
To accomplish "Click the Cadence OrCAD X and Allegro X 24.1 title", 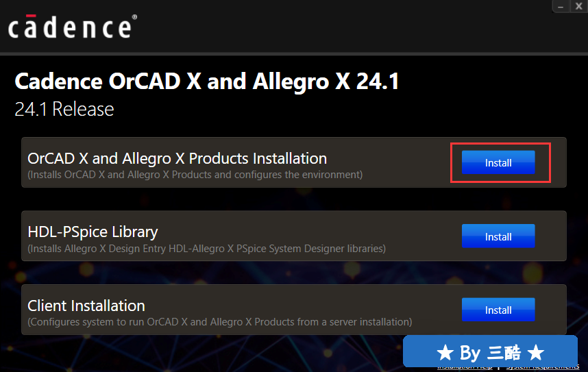I will pos(207,82).
